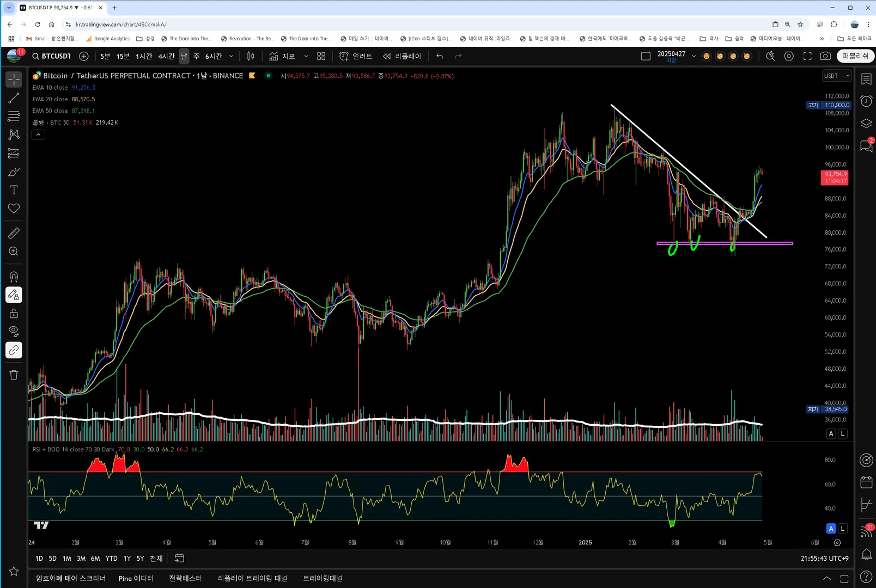Click the BTCUSDT symbol search field

[52, 56]
